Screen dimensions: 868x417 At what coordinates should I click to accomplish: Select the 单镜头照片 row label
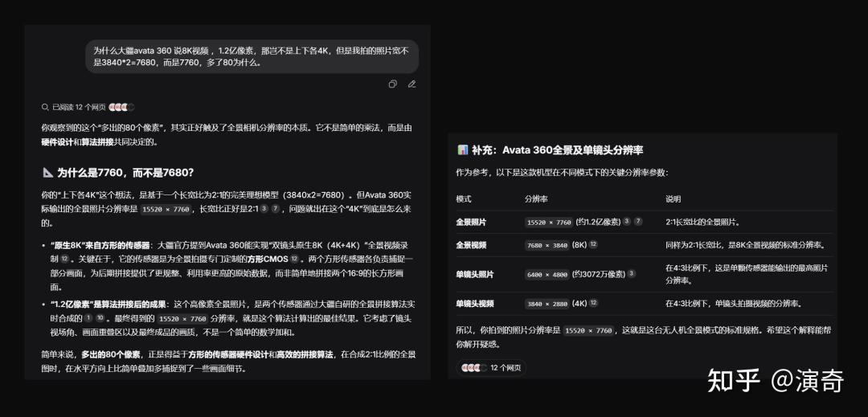click(x=475, y=274)
